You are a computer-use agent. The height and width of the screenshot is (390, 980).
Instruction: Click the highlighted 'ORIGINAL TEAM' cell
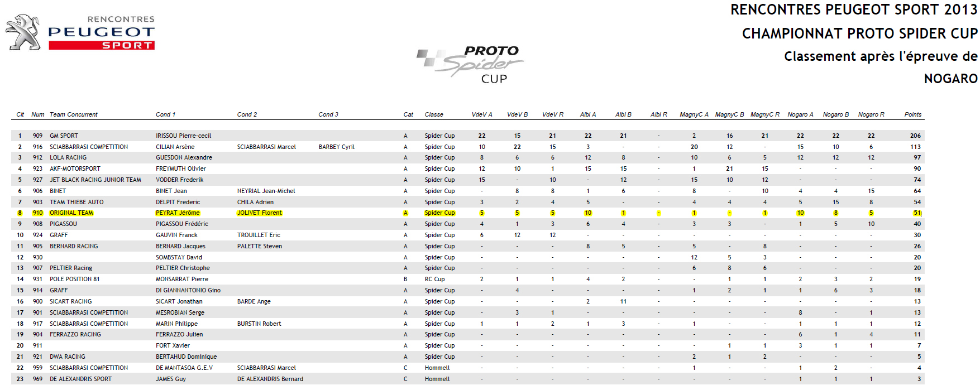click(x=71, y=213)
